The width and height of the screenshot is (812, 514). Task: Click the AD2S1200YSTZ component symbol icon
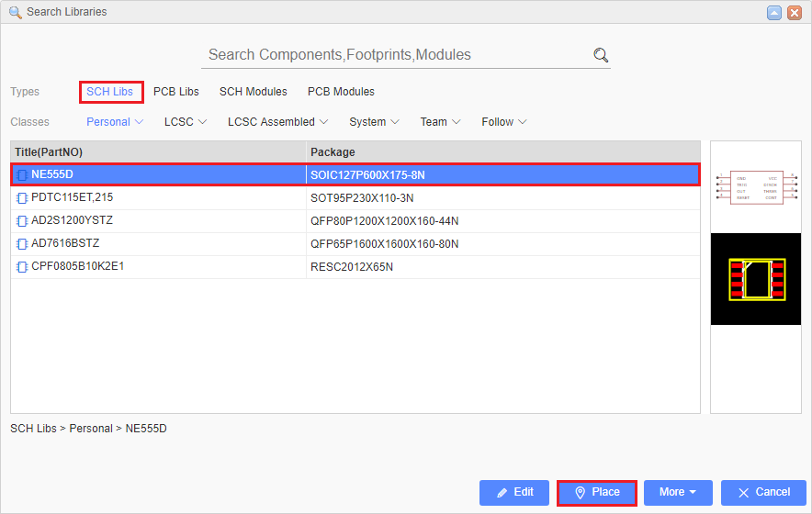tap(22, 220)
